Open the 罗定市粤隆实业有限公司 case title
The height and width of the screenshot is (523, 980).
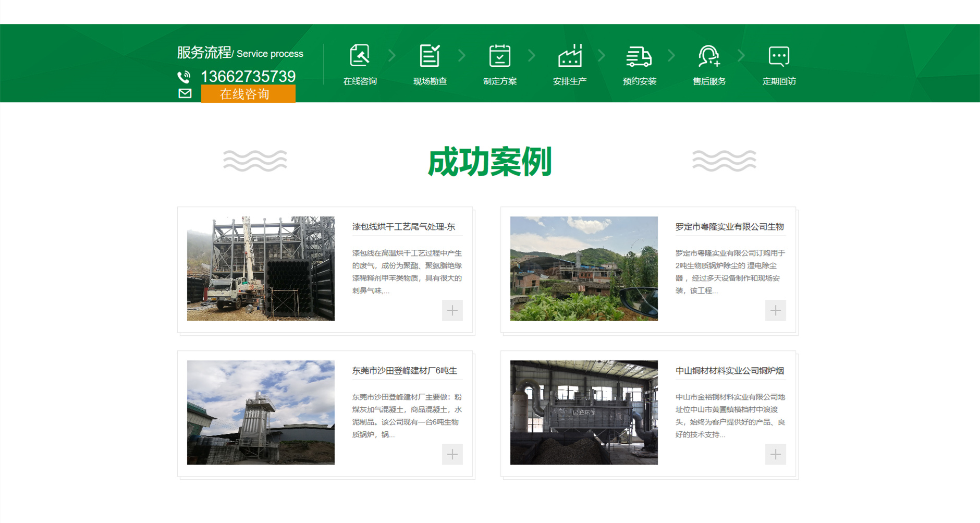pos(729,227)
